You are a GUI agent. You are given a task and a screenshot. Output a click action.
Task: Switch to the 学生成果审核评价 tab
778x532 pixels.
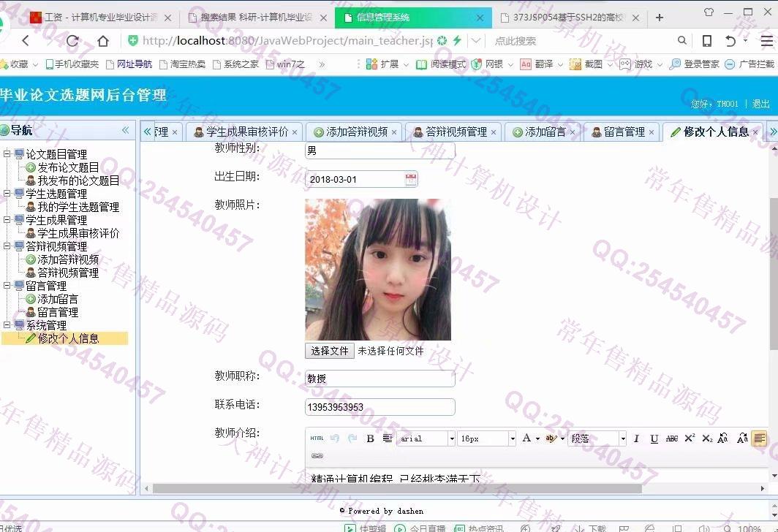click(x=246, y=132)
